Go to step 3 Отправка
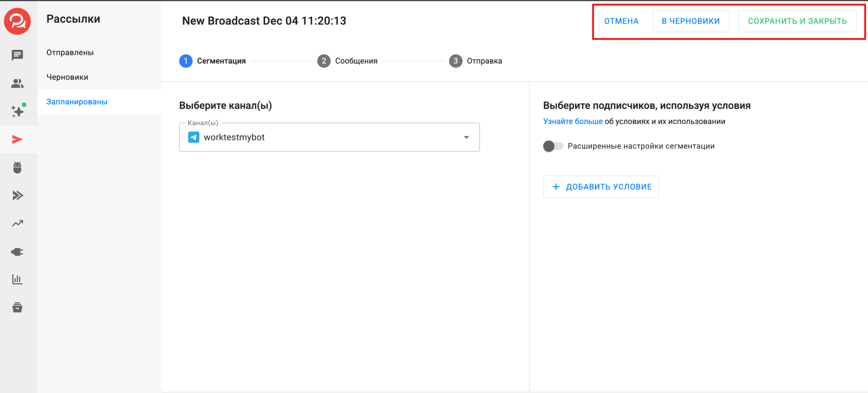Screen dimensions: 868x393 475,61
